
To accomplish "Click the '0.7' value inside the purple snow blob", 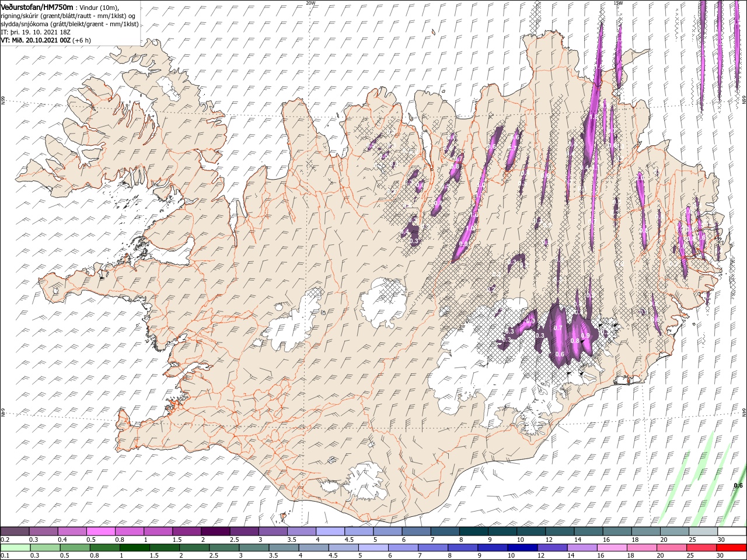I will [557, 328].
